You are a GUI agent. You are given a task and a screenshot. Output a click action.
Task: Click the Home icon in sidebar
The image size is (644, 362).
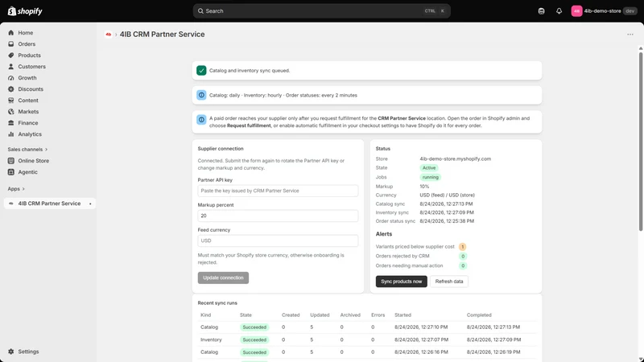11,32
